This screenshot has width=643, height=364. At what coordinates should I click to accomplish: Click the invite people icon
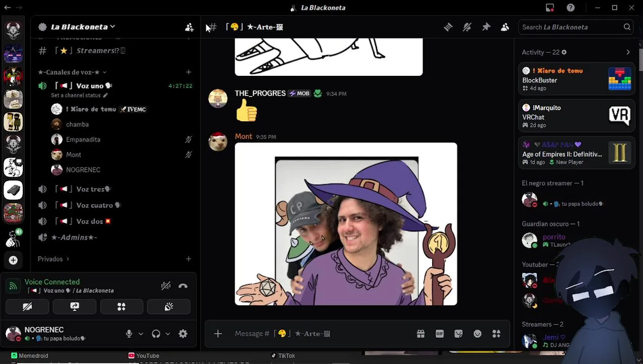[x=189, y=27]
